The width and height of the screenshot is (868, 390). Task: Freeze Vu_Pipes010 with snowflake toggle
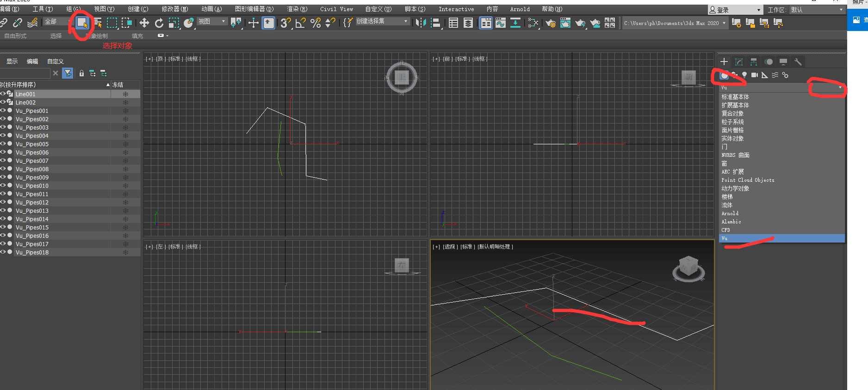[125, 186]
